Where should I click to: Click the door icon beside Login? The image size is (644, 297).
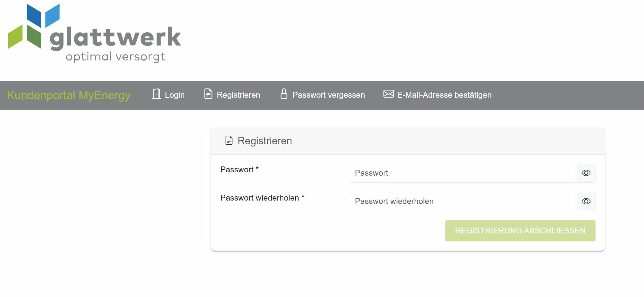click(x=156, y=94)
